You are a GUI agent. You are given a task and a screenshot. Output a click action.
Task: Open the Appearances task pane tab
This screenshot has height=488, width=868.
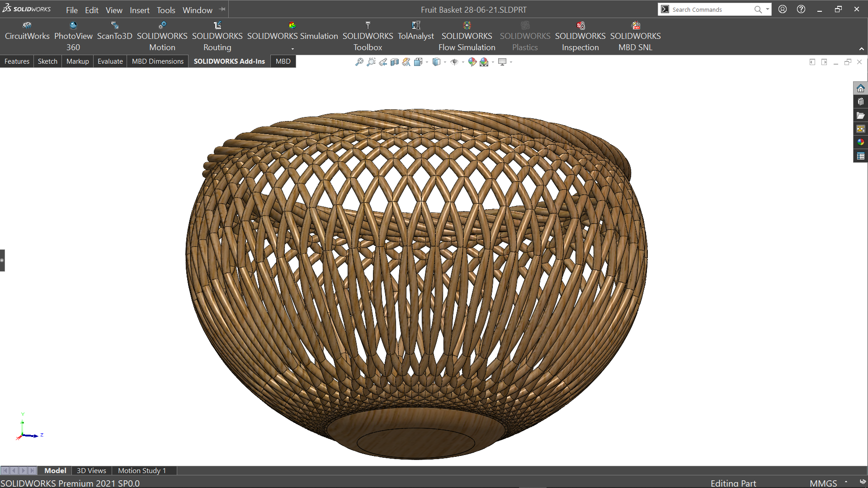coord(860,142)
